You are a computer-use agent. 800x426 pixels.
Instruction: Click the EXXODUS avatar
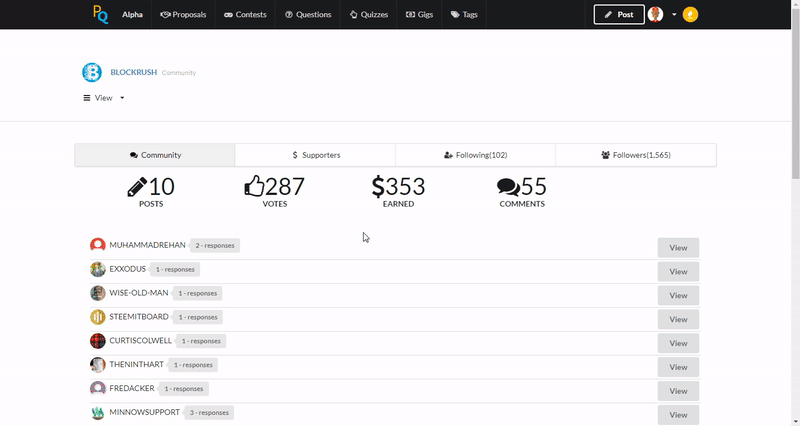[x=98, y=269]
